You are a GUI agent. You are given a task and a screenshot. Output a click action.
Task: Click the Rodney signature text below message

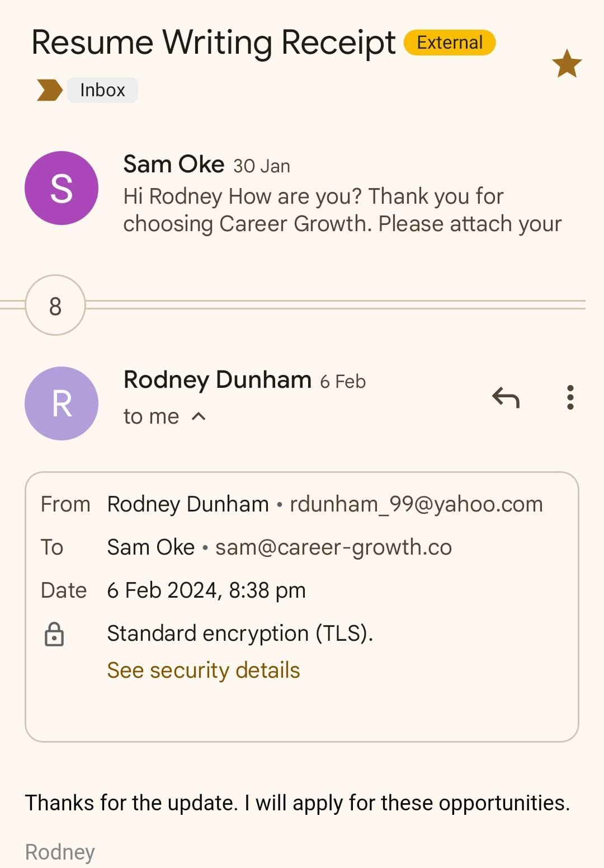[60, 852]
